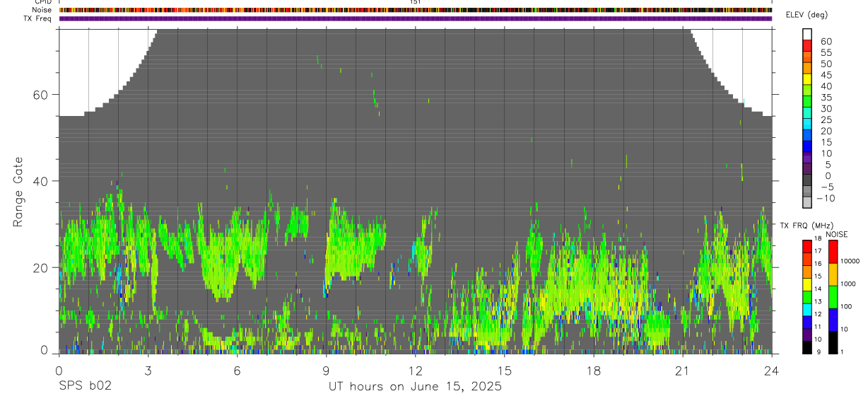Pick the red segment of the ELEV color bar
Viewport: 868px width, 401px height.
(807, 45)
